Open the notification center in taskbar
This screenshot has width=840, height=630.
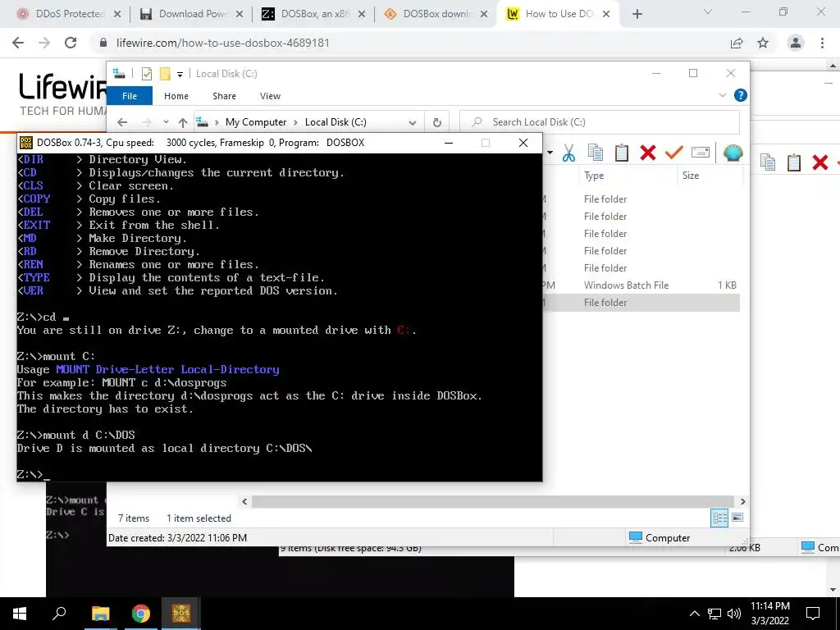point(813,614)
